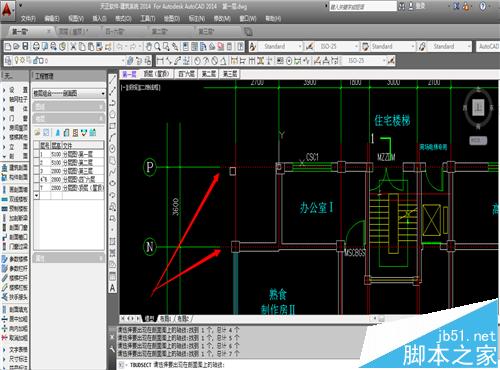Click the 工程管理 panel title
Screen dimensions: 500x370
44,76
